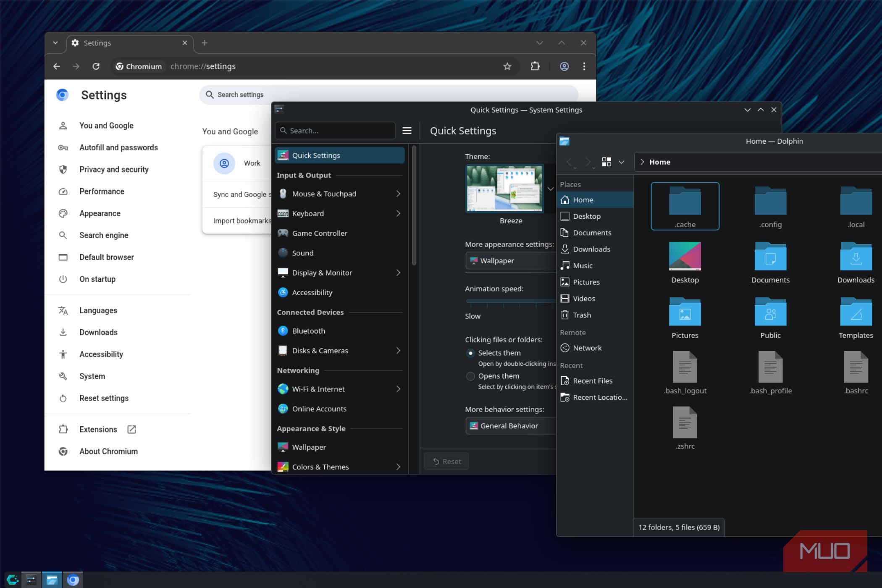Viewport: 882px width, 588px height.
Task: Expand Colors & Themes settings arrow
Action: 398,467
